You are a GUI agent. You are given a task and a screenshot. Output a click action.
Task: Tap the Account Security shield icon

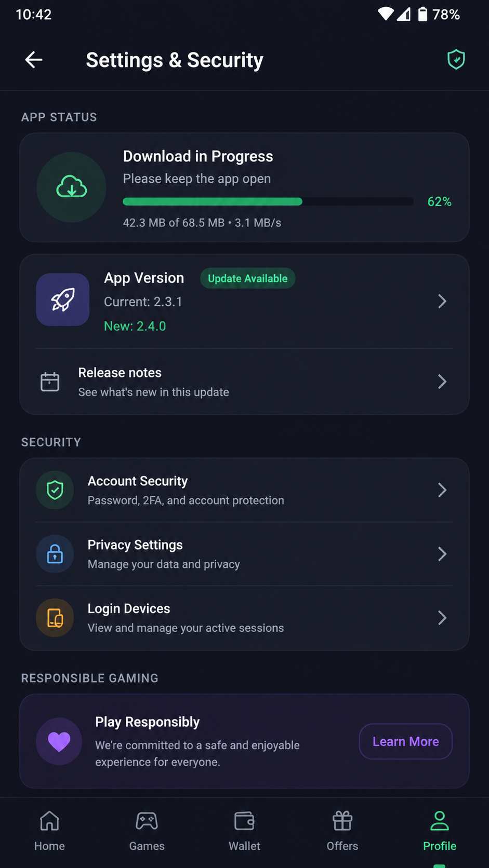pyautogui.click(x=55, y=490)
